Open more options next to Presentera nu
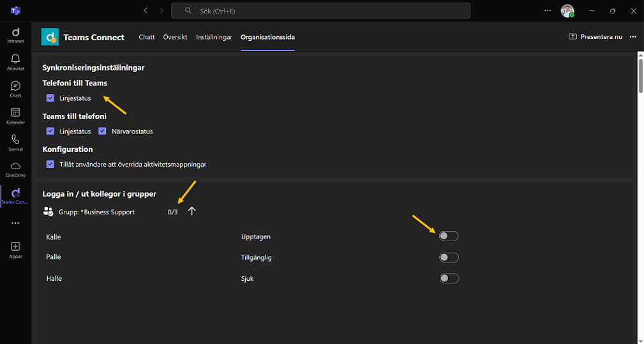The image size is (644, 344). [x=633, y=37]
